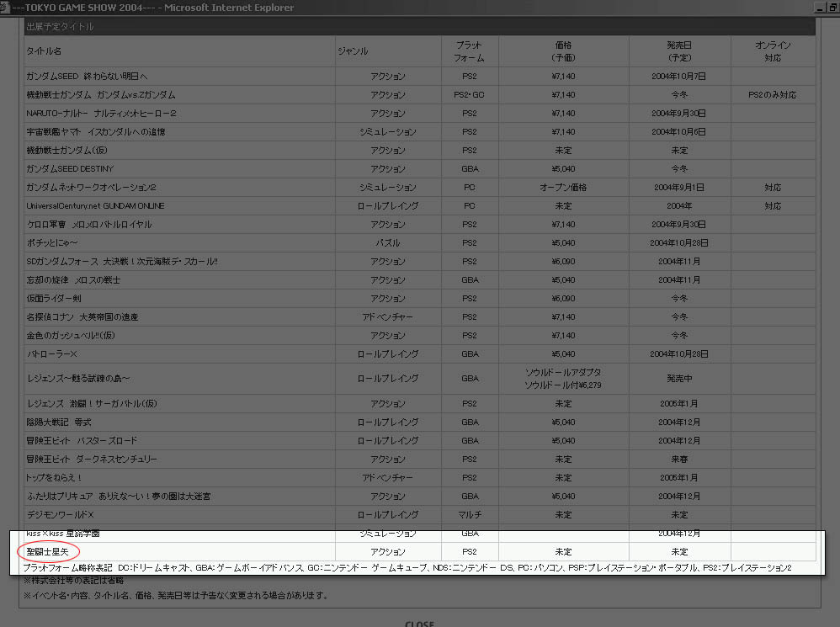Select title '仮面ライダー剣'
840x627 pixels.
tap(54, 298)
